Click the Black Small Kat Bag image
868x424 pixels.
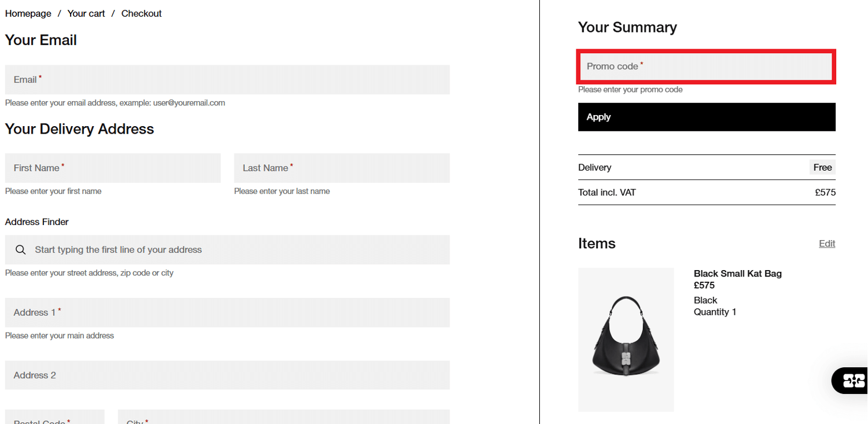[x=626, y=339]
